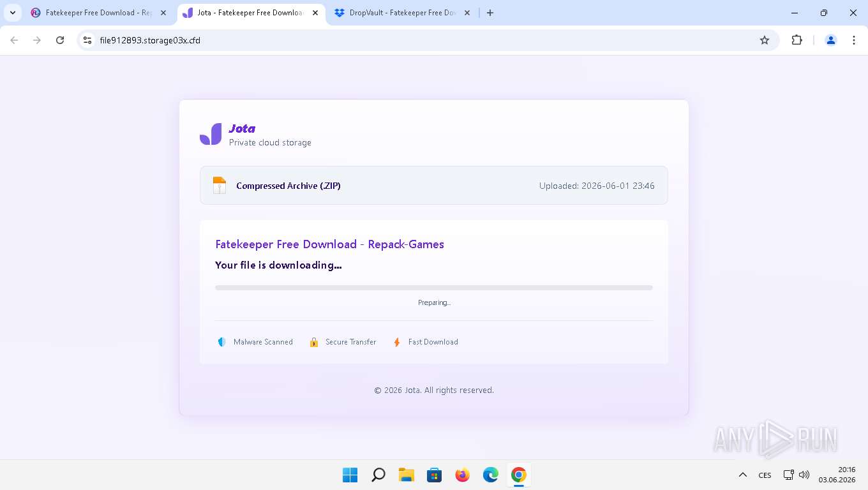Open File Explorer from taskbar
This screenshot has width=868, height=490.
pos(406,475)
